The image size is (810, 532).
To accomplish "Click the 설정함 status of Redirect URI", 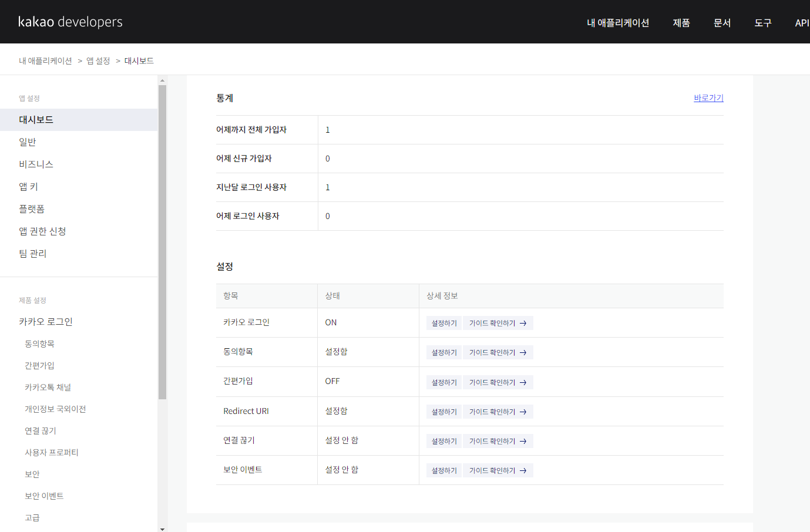I will pos(336,411).
